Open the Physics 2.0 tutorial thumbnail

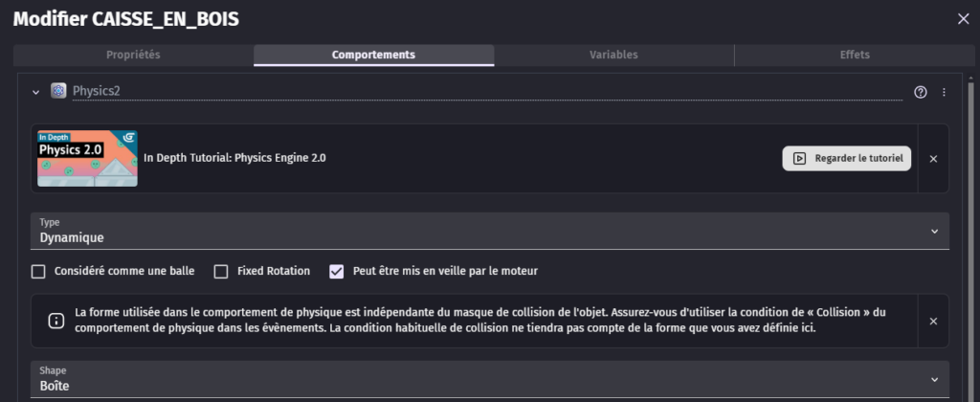click(x=87, y=158)
